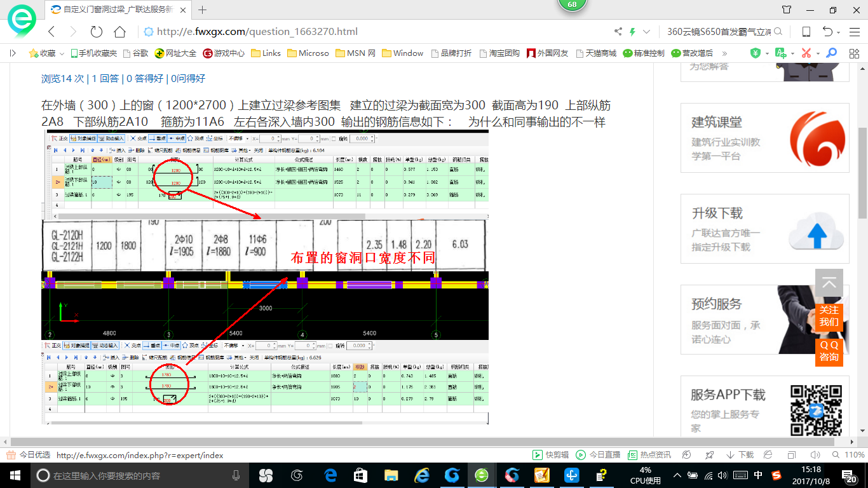Click the red scissors screenshot icon
The width and height of the screenshot is (868, 488).
point(806,53)
